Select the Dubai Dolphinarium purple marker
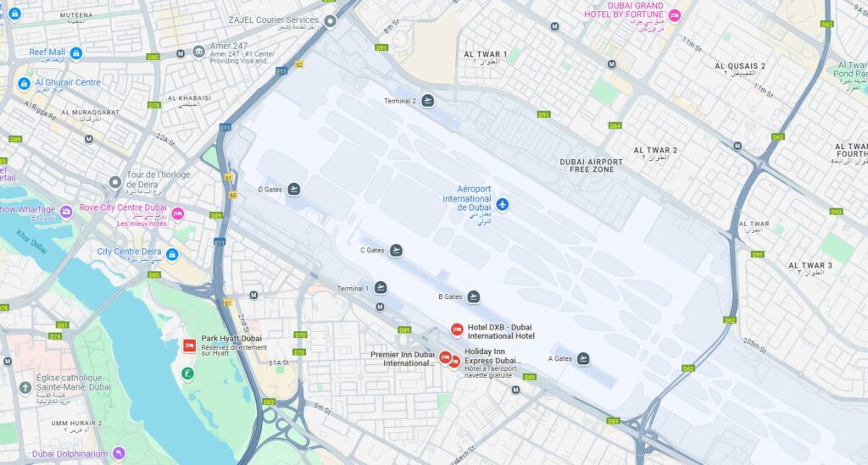 click(119, 454)
